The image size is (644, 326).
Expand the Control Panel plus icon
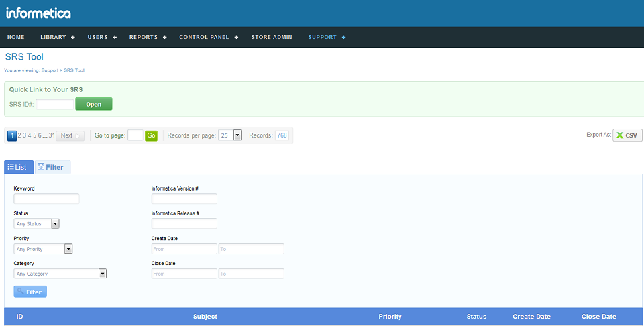click(x=236, y=37)
